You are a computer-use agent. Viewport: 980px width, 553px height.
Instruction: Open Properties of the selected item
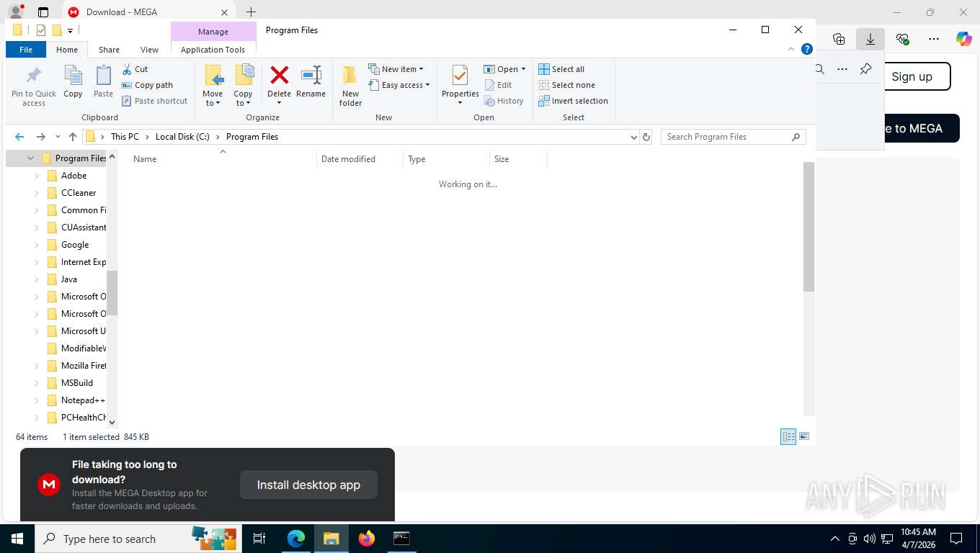[x=460, y=86]
